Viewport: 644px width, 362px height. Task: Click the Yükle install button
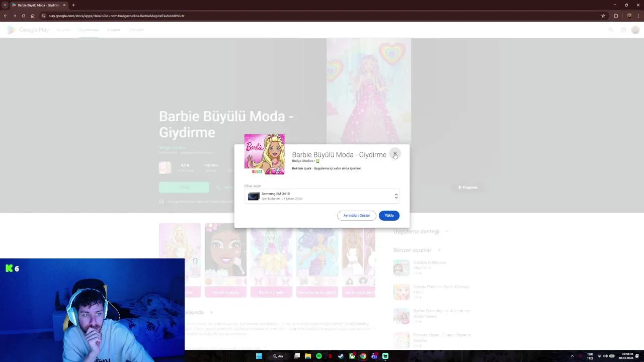click(x=389, y=215)
